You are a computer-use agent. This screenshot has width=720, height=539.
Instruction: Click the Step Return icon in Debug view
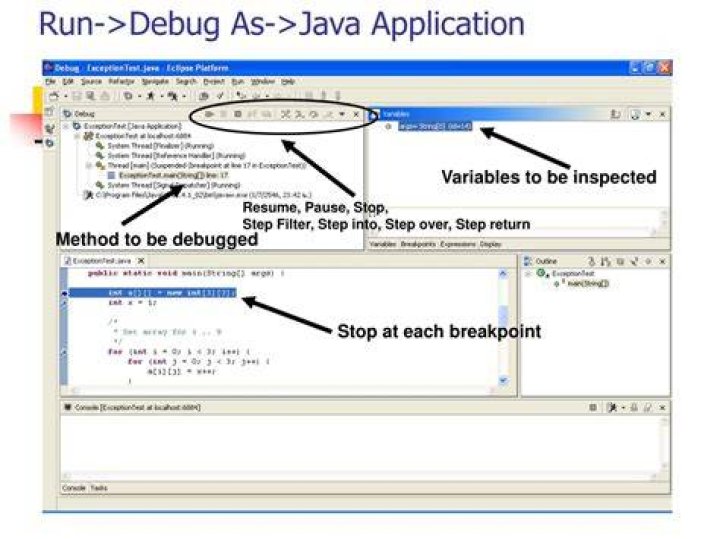click(x=328, y=114)
